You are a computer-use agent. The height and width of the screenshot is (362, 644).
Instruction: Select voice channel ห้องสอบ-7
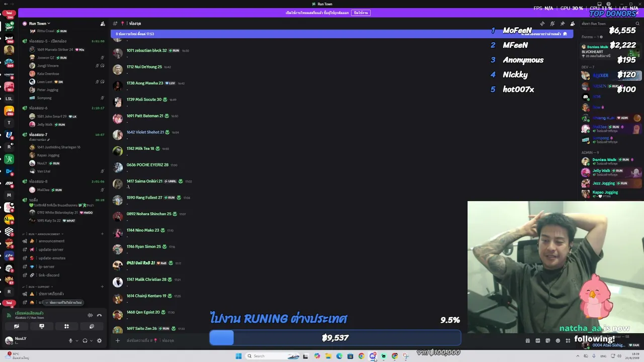click(63, 135)
